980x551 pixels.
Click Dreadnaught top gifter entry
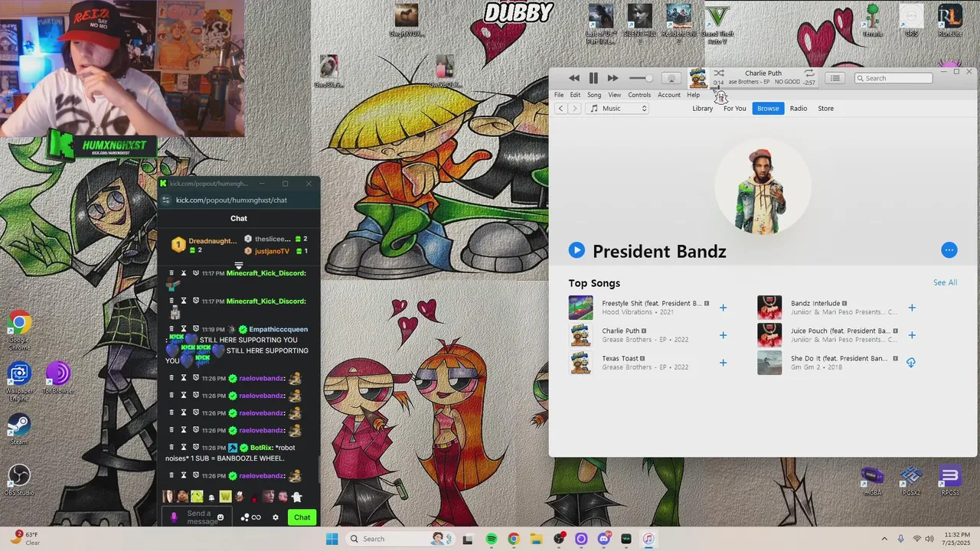tap(205, 245)
